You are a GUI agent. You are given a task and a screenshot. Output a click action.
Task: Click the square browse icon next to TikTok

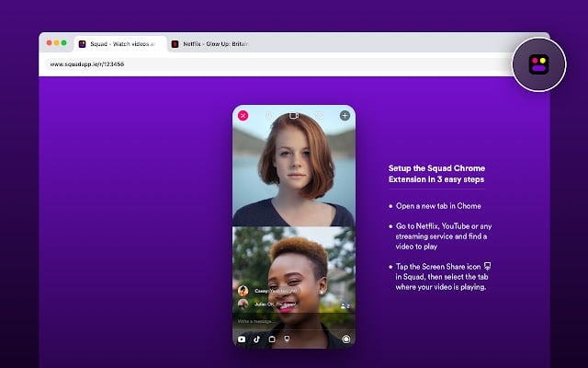pyautogui.click(x=272, y=339)
